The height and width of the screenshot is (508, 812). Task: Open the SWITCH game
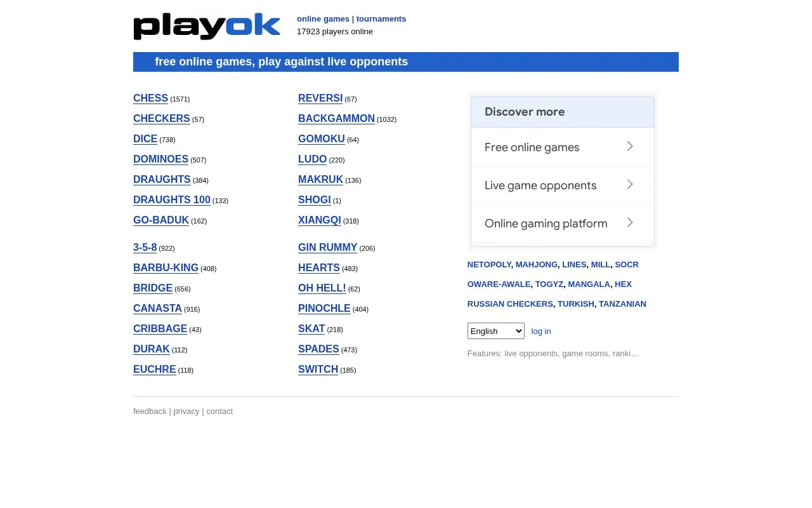click(x=318, y=370)
